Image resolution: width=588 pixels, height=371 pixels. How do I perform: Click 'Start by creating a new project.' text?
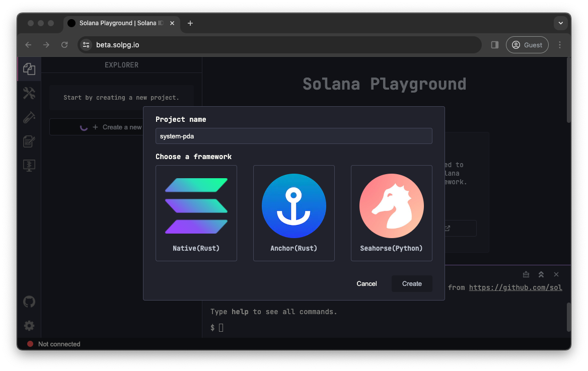coord(121,98)
